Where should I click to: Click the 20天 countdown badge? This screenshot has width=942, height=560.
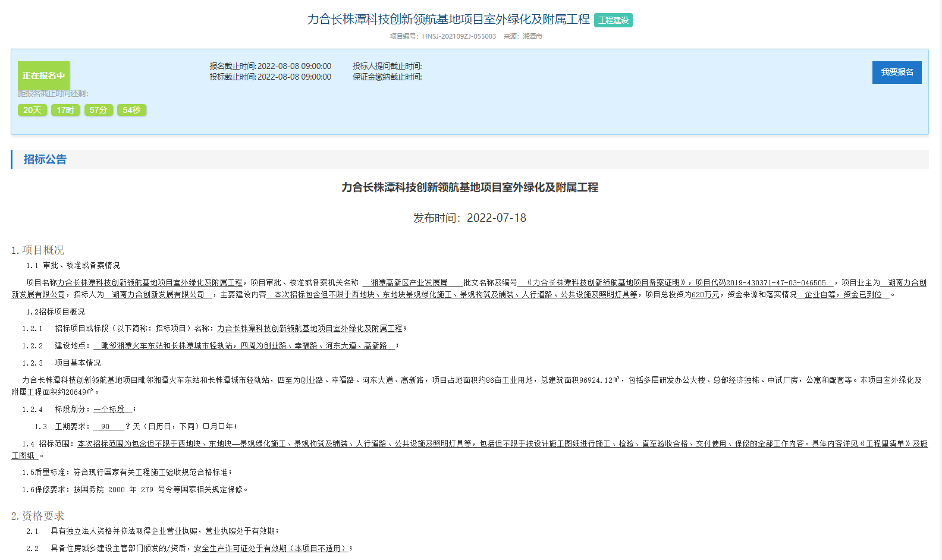(x=32, y=110)
